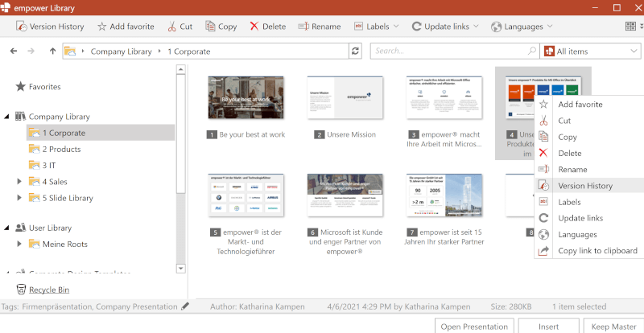The width and height of the screenshot is (644, 333).
Task: Click the view layout grid icon
Action: click(630, 27)
